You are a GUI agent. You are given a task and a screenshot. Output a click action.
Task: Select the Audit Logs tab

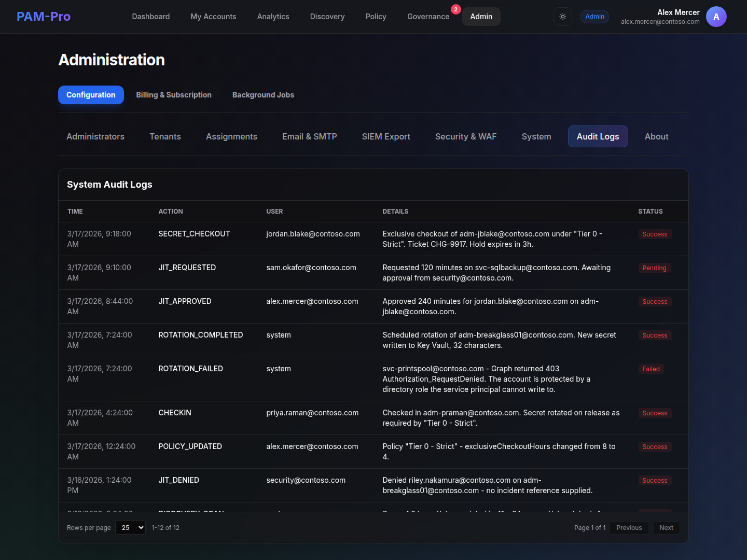pyautogui.click(x=598, y=136)
